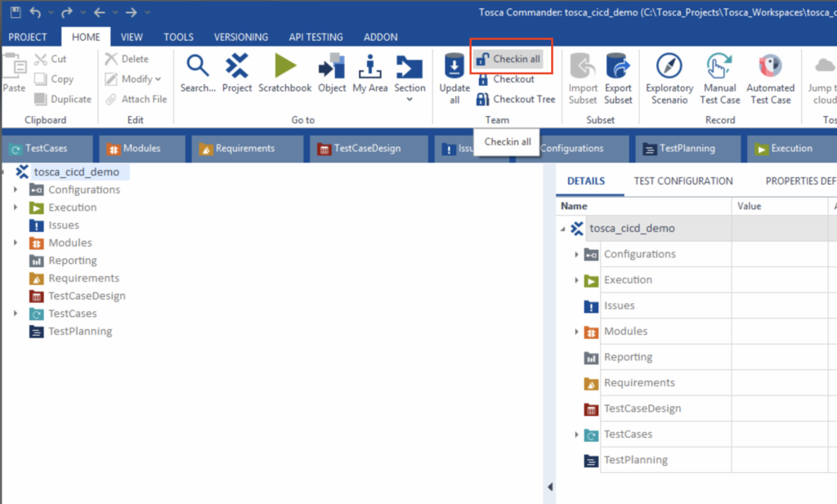Open the Undo history dropdown arrow
Viewport: 837px width, 504px height.
[51, 11]
